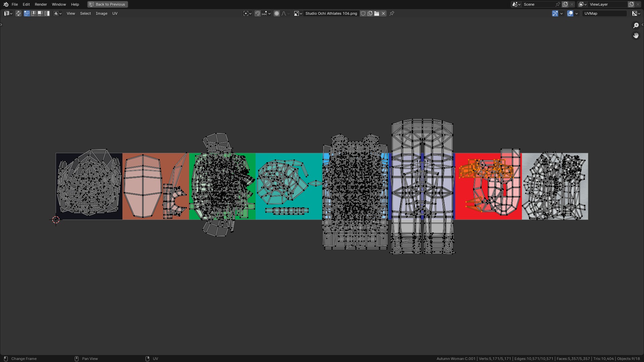Toggle fake user shield for image
Viewport: 644px width, 362px height.
click(363, 13)
